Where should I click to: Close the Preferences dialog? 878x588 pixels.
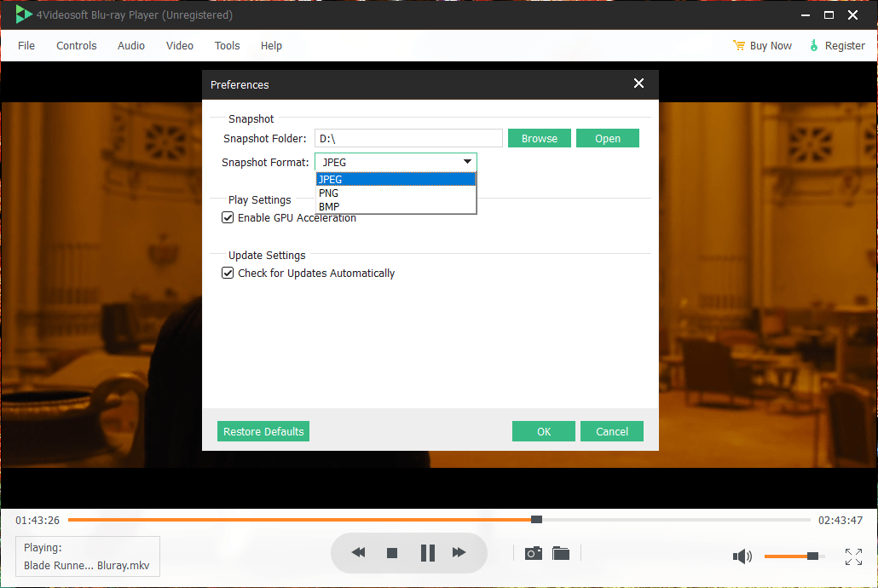[638, 84]
